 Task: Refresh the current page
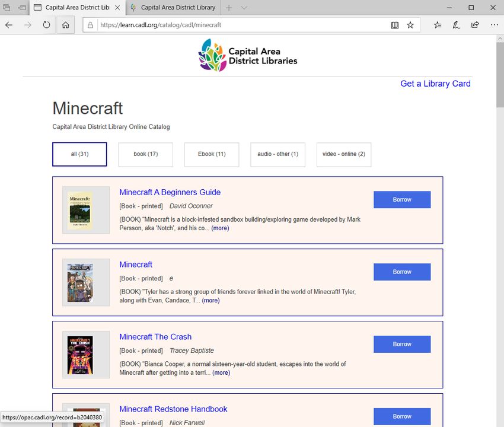click(47, 25)
